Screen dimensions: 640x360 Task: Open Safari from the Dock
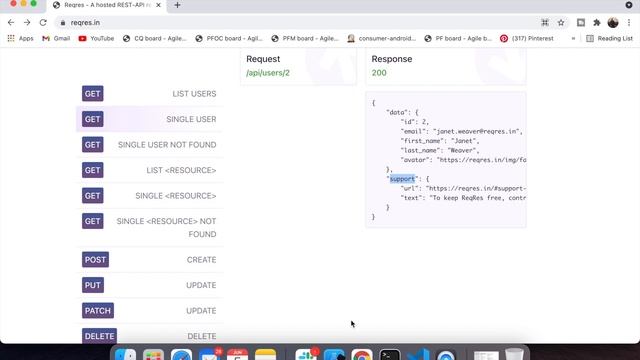(x=181, y=355)
